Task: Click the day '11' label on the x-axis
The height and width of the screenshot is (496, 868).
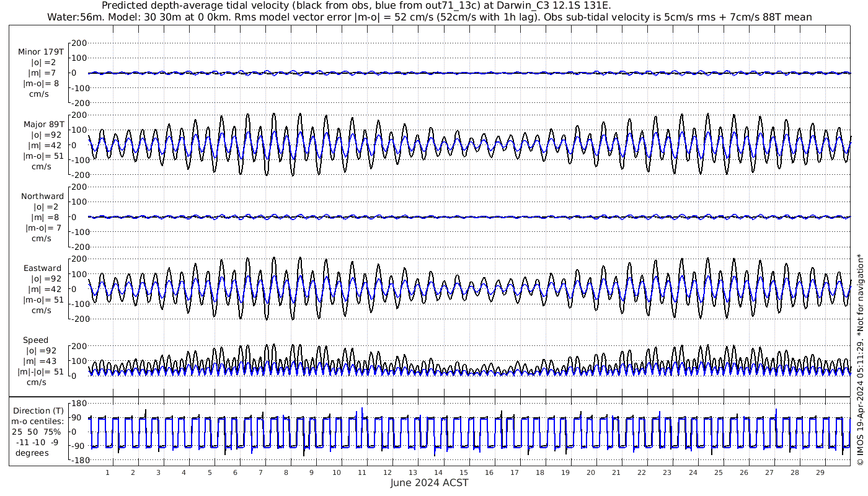Action: click(x=362, y=472)
